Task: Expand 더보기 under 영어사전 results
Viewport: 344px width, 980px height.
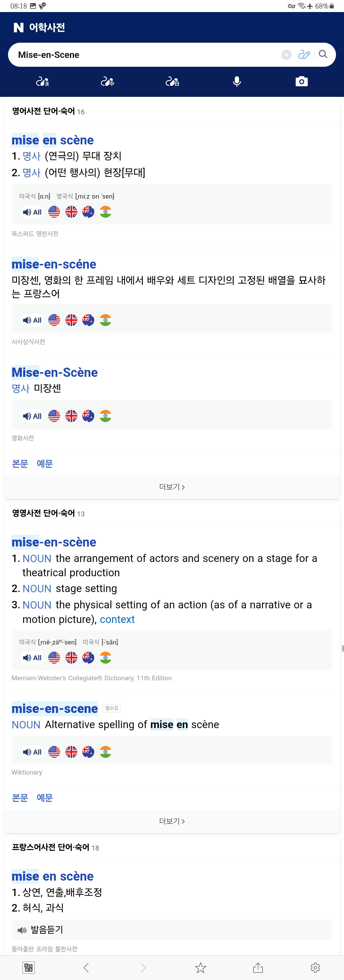Action: 172,487
